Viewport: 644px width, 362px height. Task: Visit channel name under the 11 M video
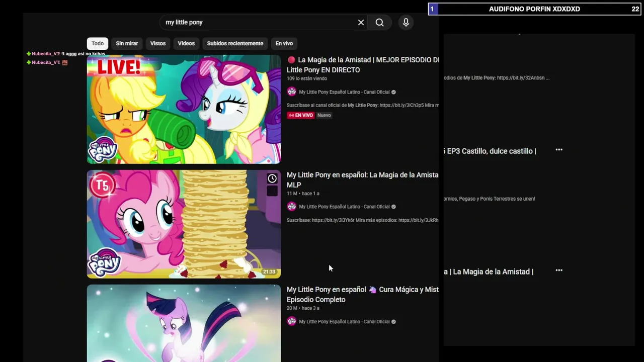344,207
